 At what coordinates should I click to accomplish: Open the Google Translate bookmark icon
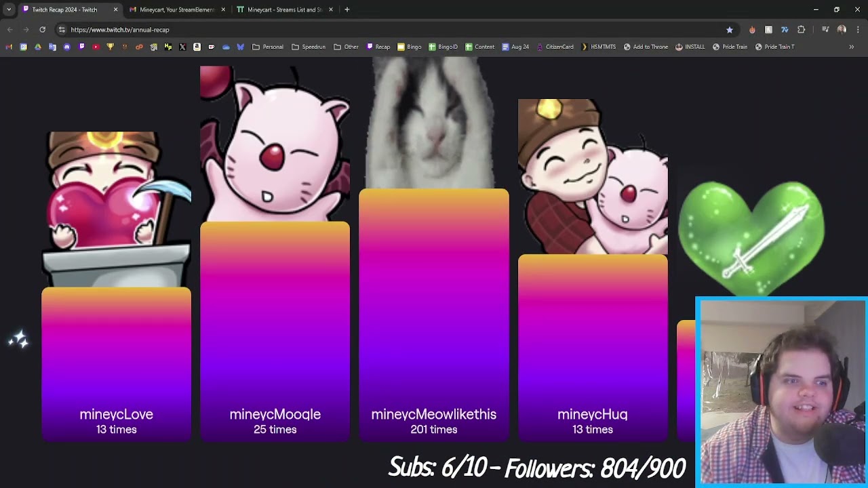pyautogui.click(x=52, y=47)
